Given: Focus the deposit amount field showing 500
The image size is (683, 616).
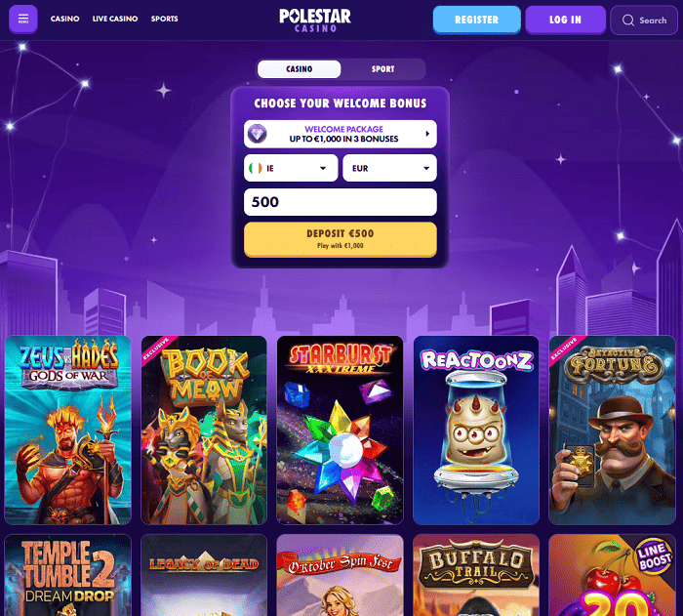Looking at the screenshot, I should point(341,202).
